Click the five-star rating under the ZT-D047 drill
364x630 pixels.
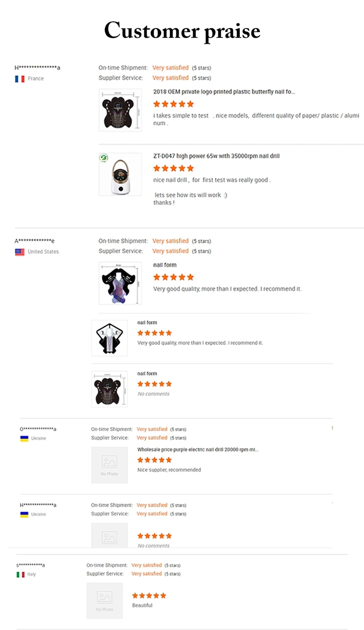pos(173,168)
